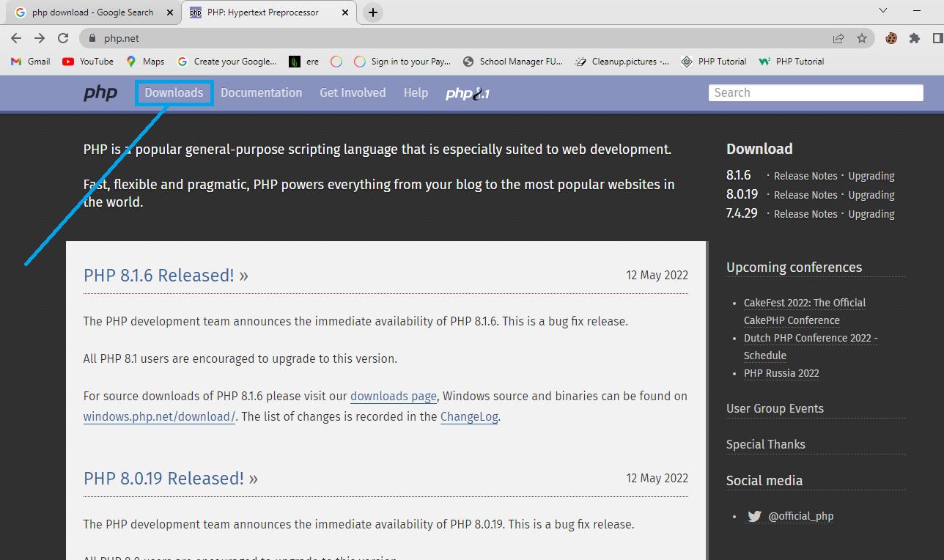Click the share page icon in address bar
944x560 pixels.
click(x=838, y=38)
